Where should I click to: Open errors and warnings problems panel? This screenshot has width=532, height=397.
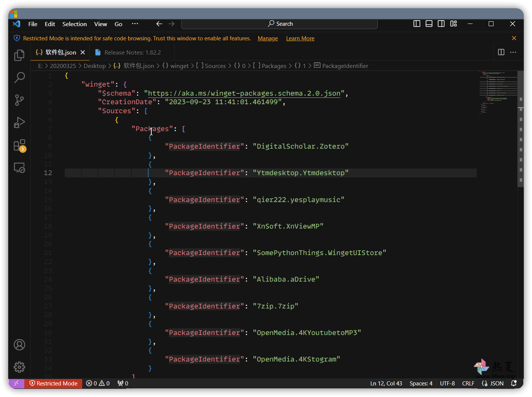98,383
